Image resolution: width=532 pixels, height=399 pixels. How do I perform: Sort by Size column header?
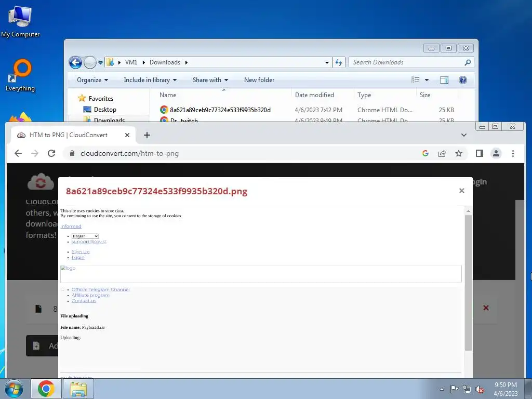click(437, 95)
